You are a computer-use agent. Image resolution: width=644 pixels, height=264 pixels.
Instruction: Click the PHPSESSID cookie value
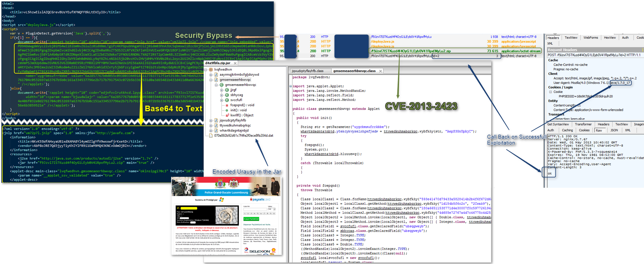586,96
